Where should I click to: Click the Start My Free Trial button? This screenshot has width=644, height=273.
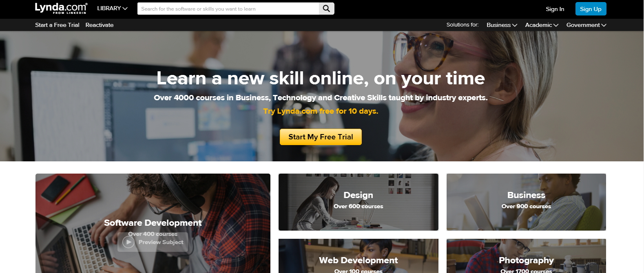(321, 137)
